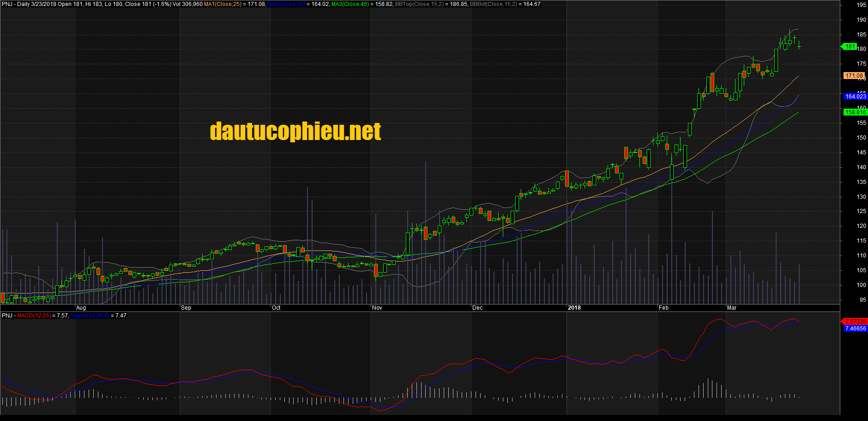Click the dautucophieu.net watermark
The width and height of the screenshot is (868, 421).
click(295, 131)
